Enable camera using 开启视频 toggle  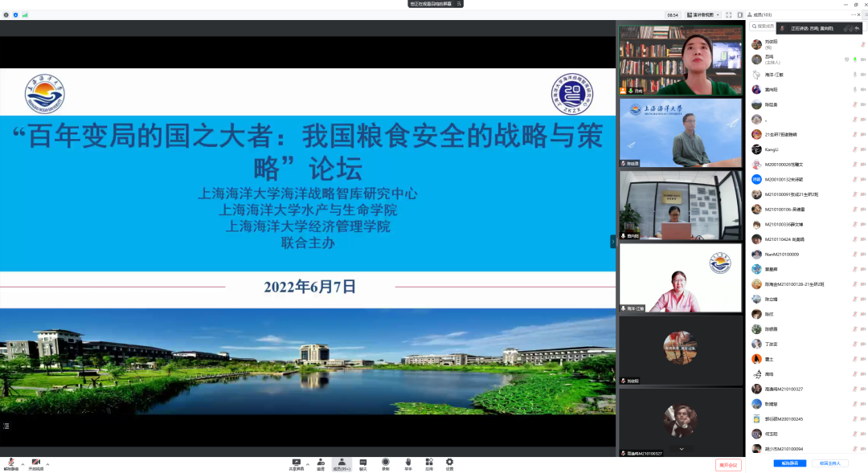(x=35, y=462)
